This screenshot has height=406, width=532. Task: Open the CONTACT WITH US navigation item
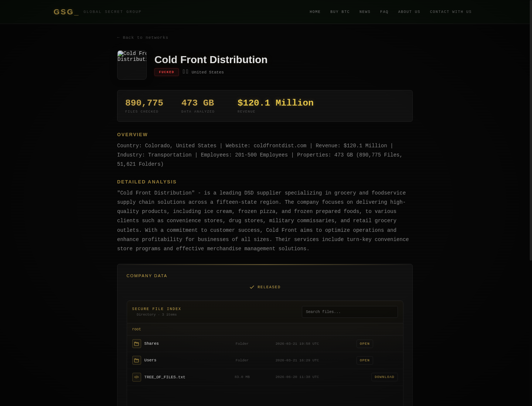451,12
